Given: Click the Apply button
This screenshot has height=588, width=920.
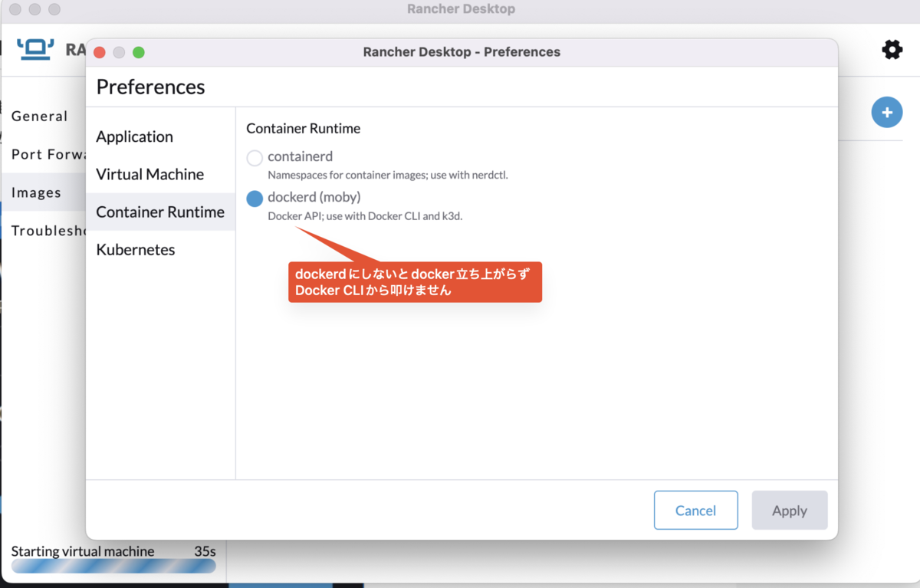Looking at the screenshot, I should point(790,511).
